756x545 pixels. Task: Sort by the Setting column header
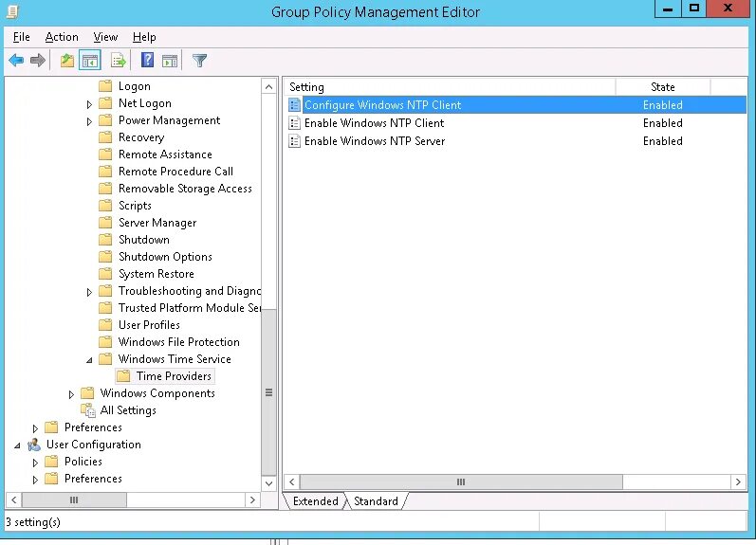(450, 87)
